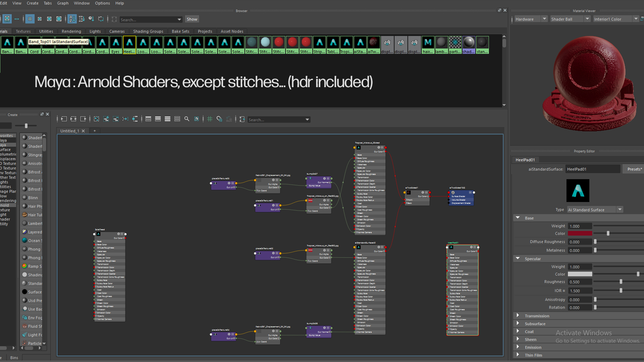The image size is (644, 362).
Task: Click the remove selected nodes from graph icon
Action: 116,119
